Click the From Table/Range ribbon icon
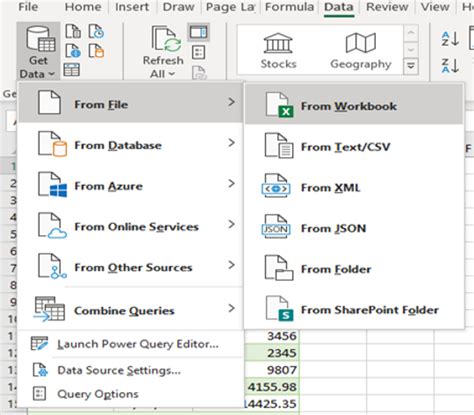This screenshot has height=415, width=474. [x=72, y=70]
